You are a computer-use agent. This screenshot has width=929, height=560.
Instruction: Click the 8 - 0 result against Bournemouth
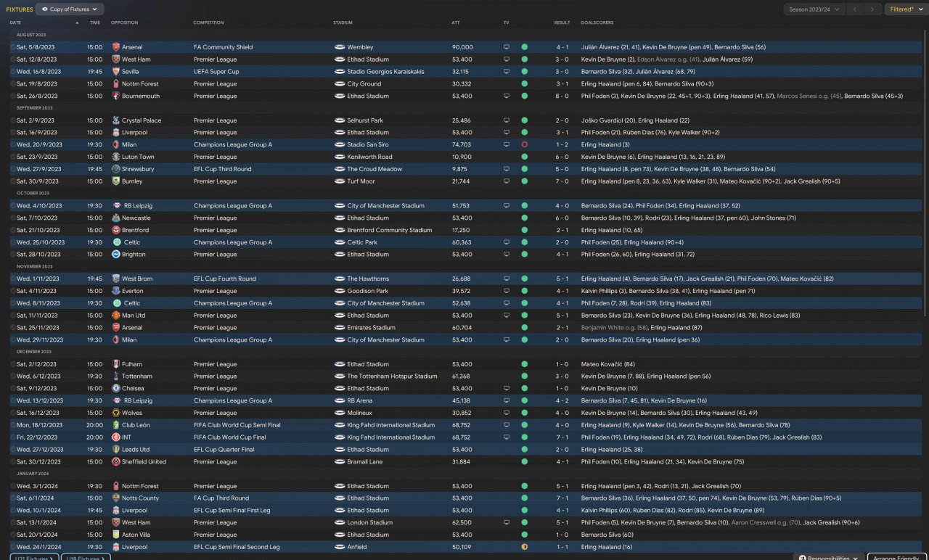[x=562, y=96]
